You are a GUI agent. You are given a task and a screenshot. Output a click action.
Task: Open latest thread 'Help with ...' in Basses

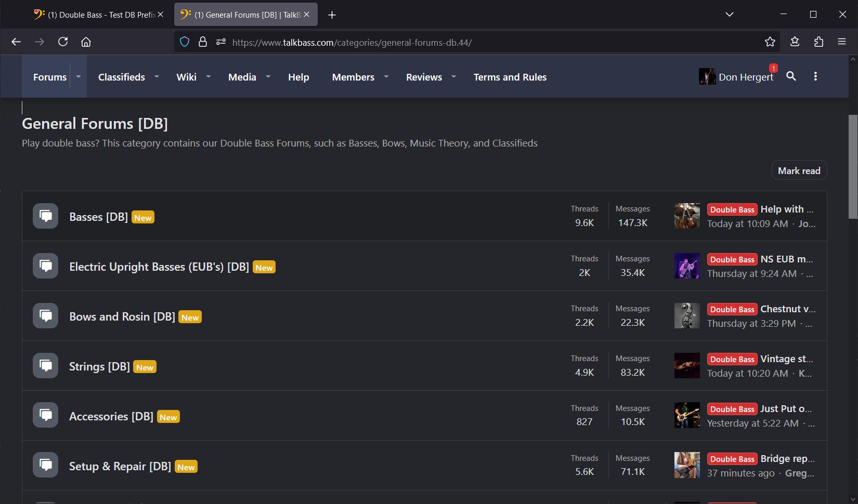click(787, 209)
